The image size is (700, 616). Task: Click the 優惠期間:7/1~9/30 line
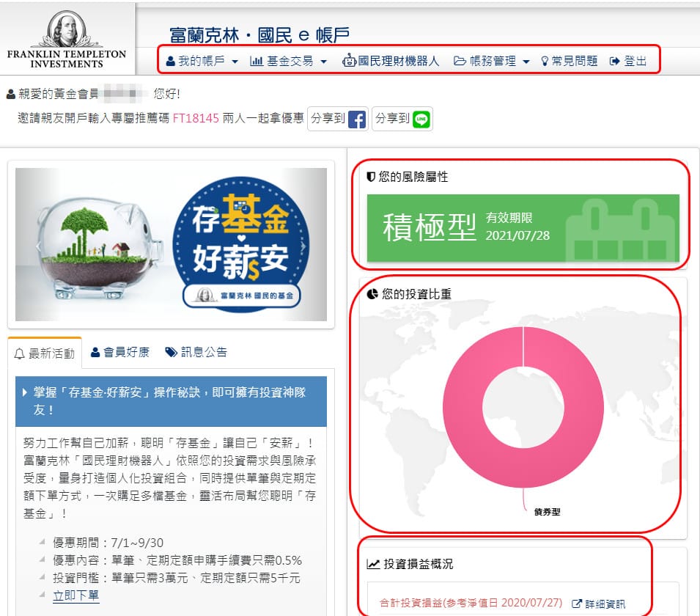(x=108, y=543)
